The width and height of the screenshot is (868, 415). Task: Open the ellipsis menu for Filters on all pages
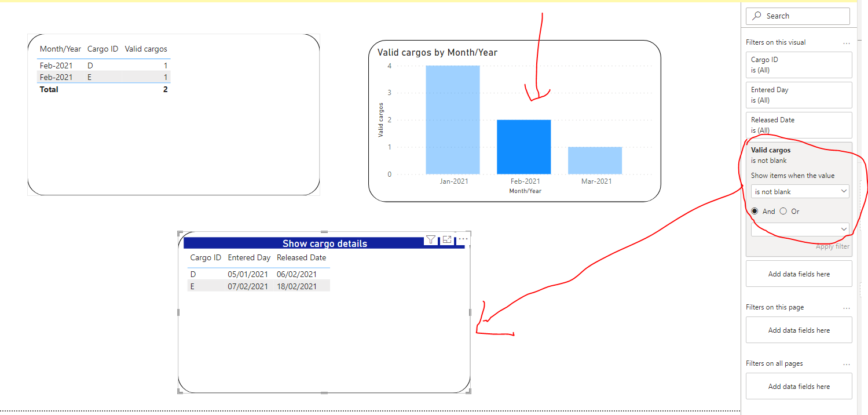tap(847, 364)
